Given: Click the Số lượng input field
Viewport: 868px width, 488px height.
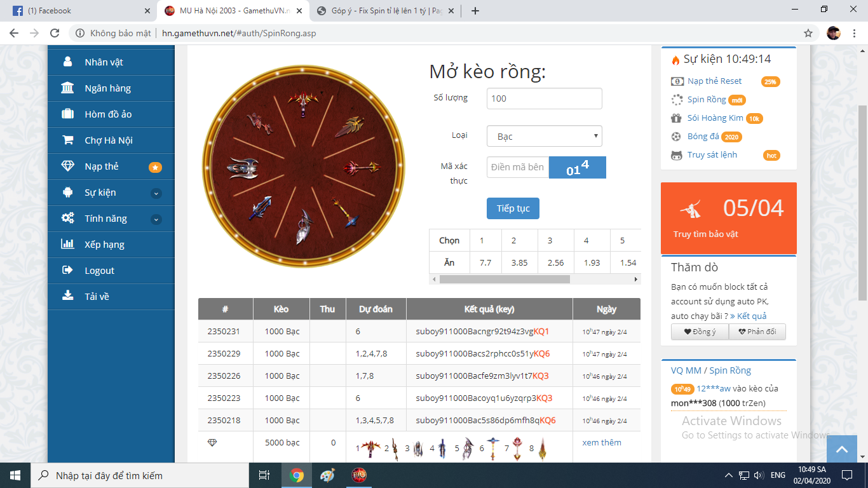Looking at the screenshot, I should [544, 98].
